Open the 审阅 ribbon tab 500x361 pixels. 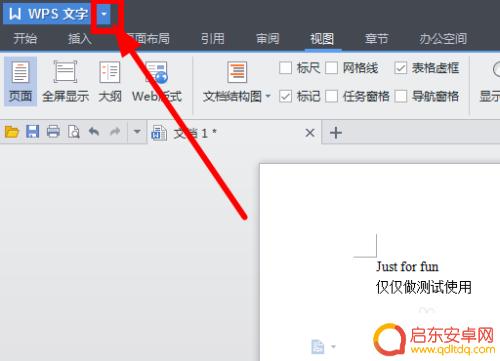267,39
